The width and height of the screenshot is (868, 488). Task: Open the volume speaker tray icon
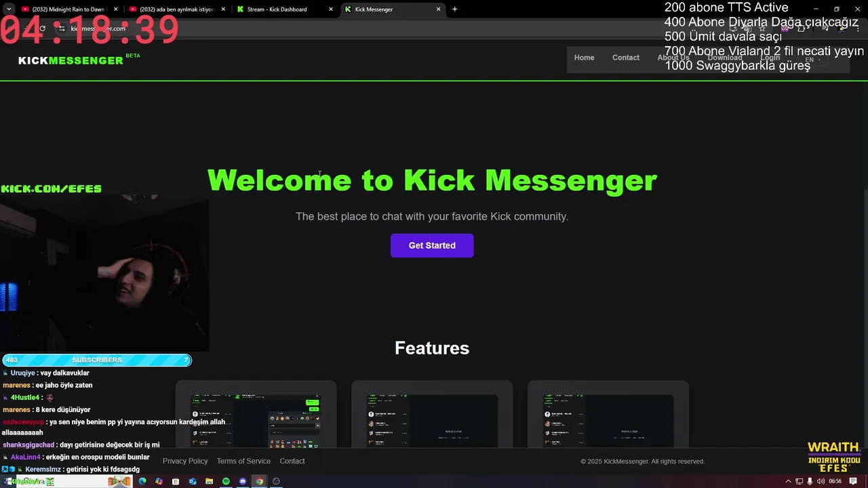(821, 481)
